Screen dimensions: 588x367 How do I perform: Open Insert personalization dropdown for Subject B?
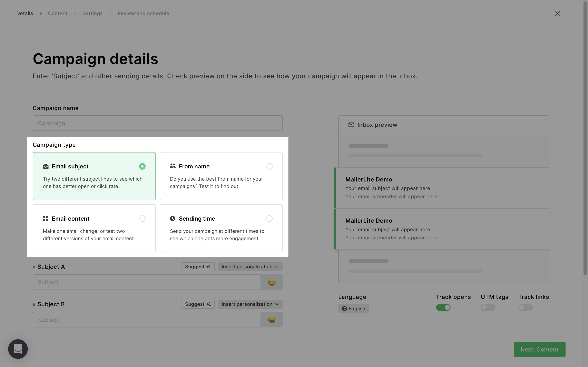tap(250, 304)
